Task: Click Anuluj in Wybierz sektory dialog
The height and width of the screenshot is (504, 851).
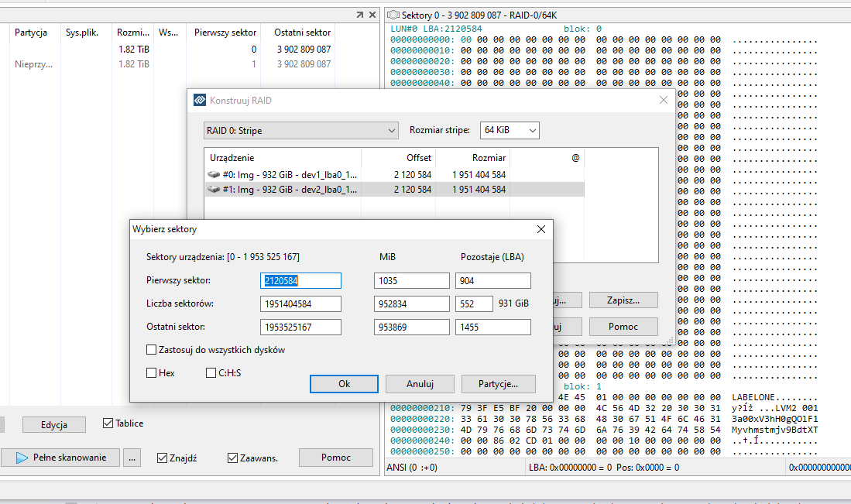Action: pos(420,384)
